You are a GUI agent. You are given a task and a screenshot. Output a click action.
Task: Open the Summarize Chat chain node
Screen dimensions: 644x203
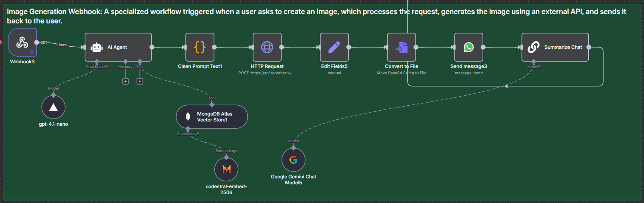click(x=555, y=48)
